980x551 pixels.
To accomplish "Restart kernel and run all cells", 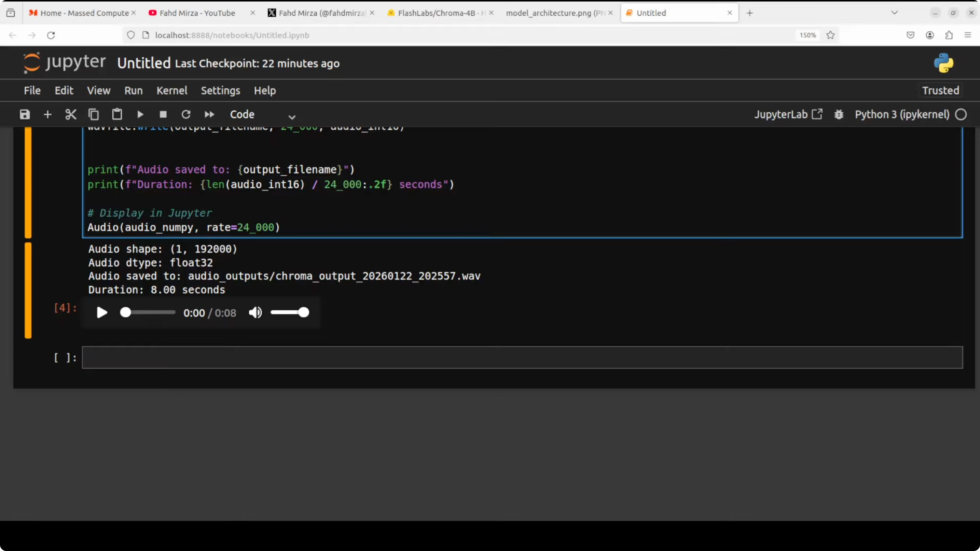I will pos(209,114).
